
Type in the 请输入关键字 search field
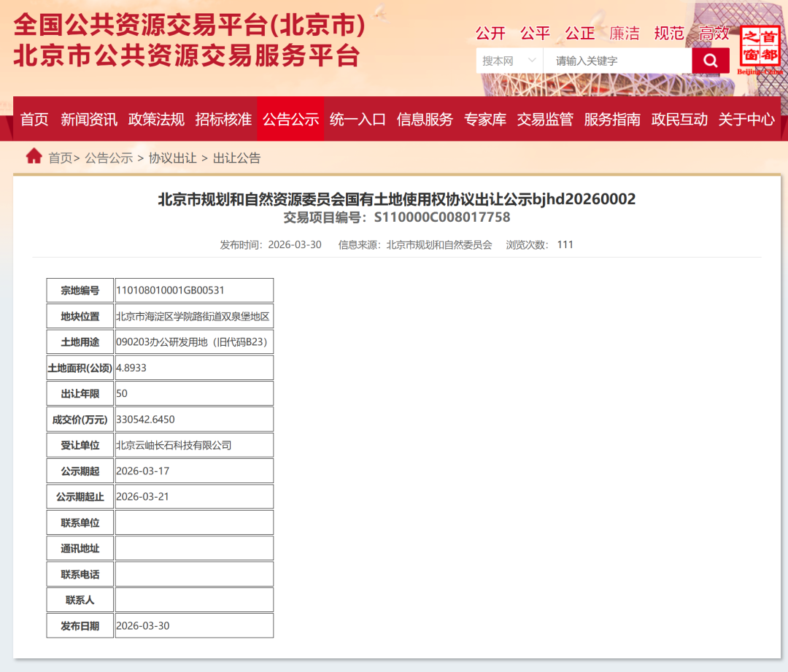(x=617, y=61)
